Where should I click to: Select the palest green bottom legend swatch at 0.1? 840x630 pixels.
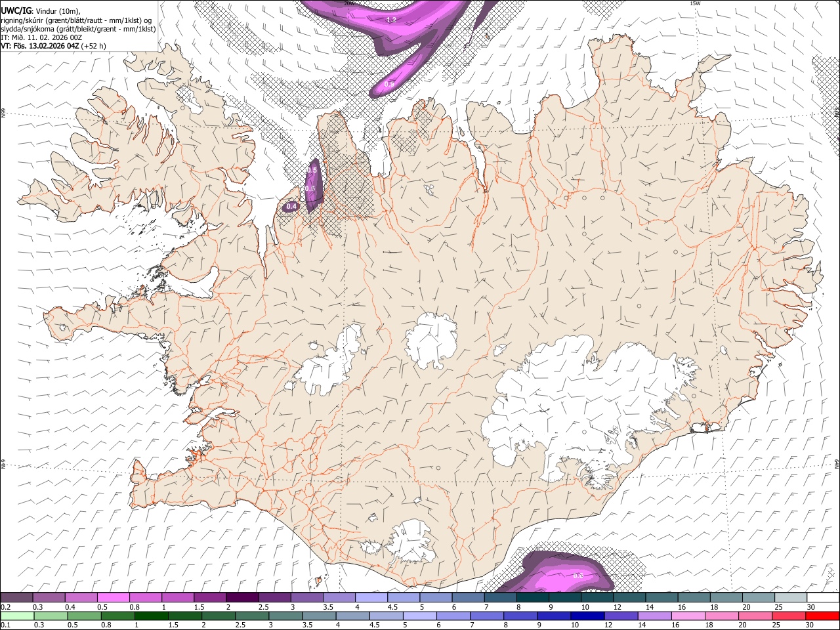click(x=17, y=616)
